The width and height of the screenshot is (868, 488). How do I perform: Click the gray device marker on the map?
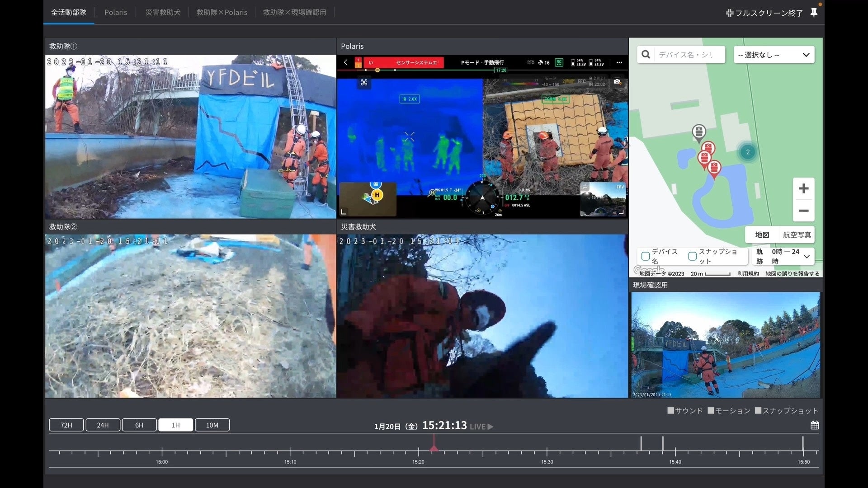(699, 133)
